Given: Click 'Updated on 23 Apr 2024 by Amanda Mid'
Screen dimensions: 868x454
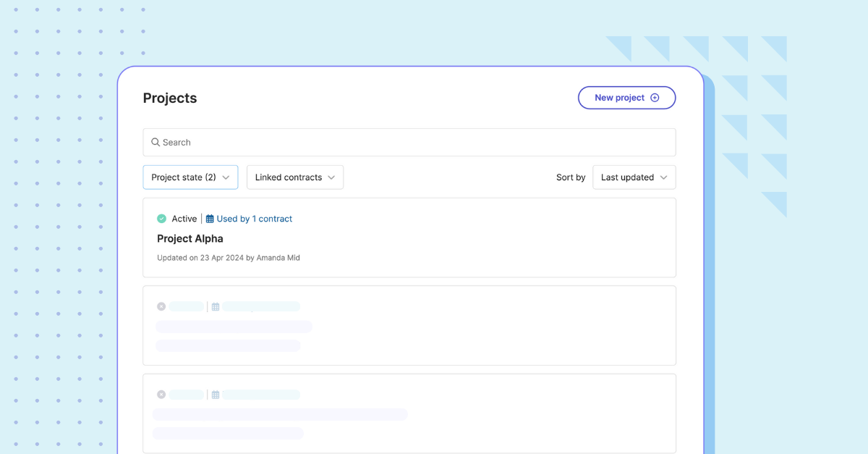Looking at the screenshot, I should tap(229, 258).
